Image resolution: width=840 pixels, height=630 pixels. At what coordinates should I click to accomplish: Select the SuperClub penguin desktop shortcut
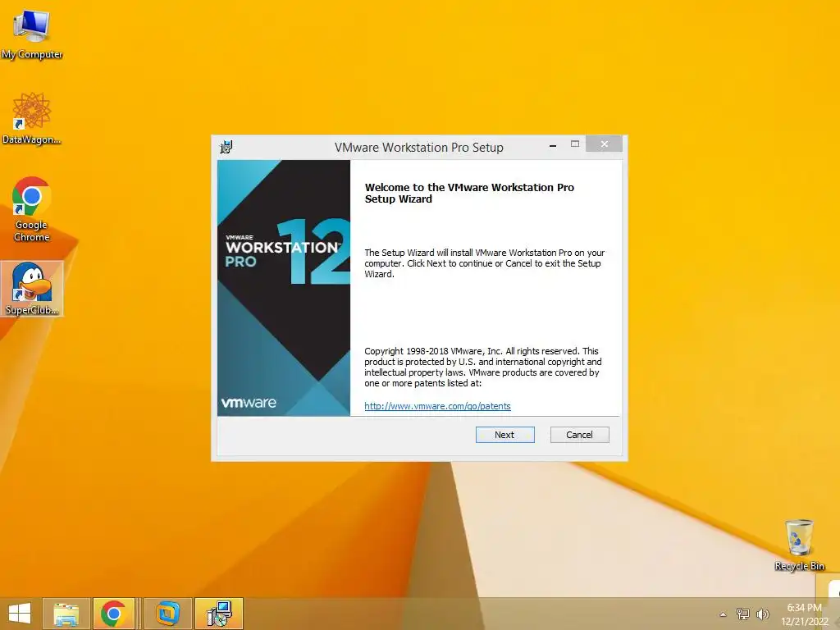tap(32, 289)
